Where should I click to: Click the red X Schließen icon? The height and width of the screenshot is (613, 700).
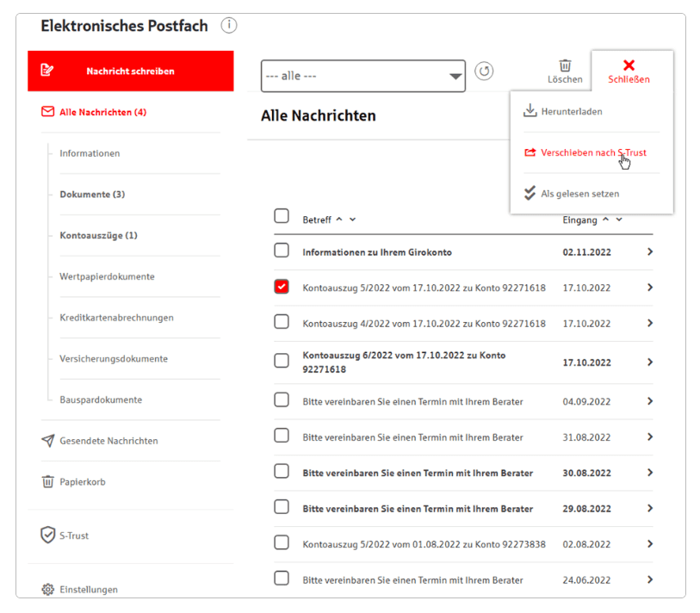point(629,65)
